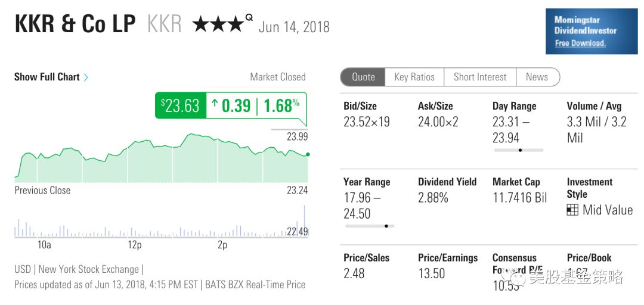Click the small Q rating superscript icon
The height and width of the screenshot is (305, 644).
point(249,17)
